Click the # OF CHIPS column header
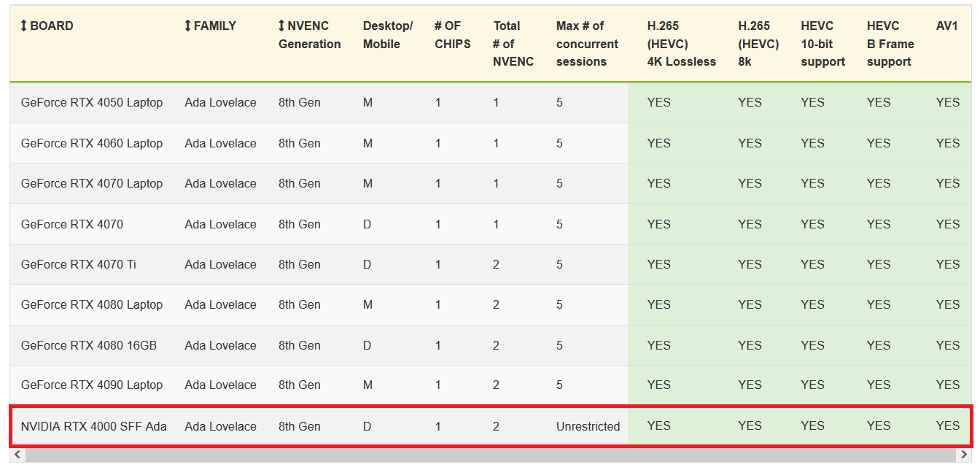The width and height of the screenshot is (980, 470). [x=453, y=35]
